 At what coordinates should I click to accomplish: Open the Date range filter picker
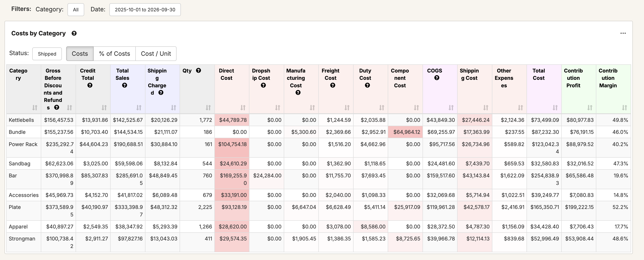pyautogui.click(x=145, y=10)
